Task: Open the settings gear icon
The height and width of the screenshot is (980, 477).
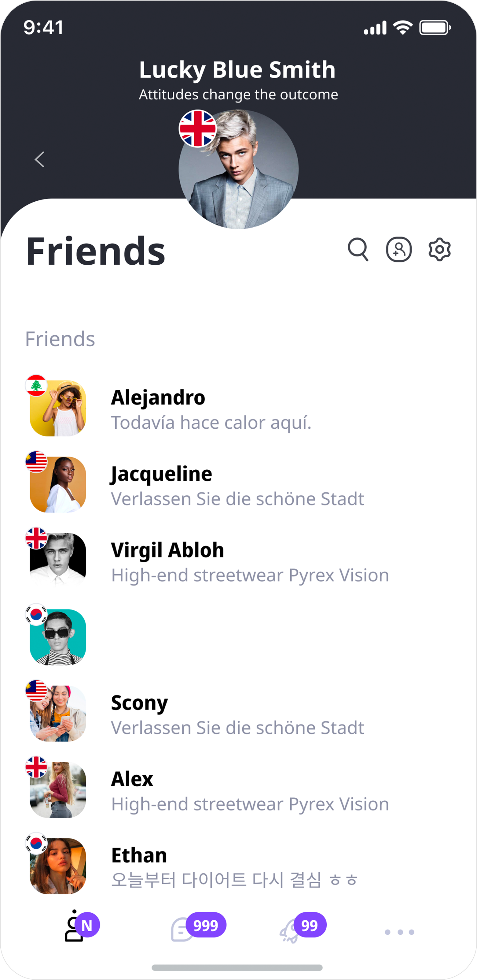Action: coord(439,250)
